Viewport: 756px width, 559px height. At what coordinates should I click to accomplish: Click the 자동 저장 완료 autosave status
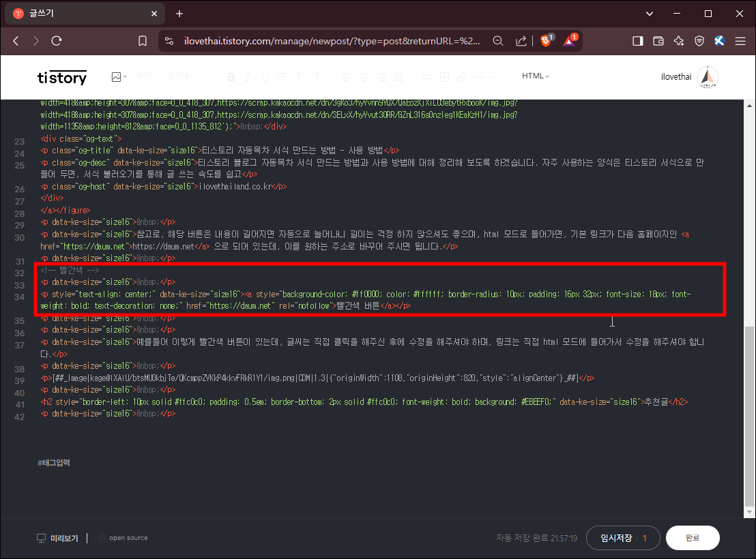pos(536,538)
